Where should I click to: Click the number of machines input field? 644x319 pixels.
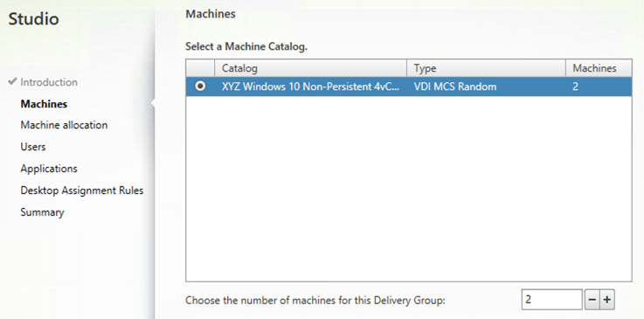(x=552, y=300)
